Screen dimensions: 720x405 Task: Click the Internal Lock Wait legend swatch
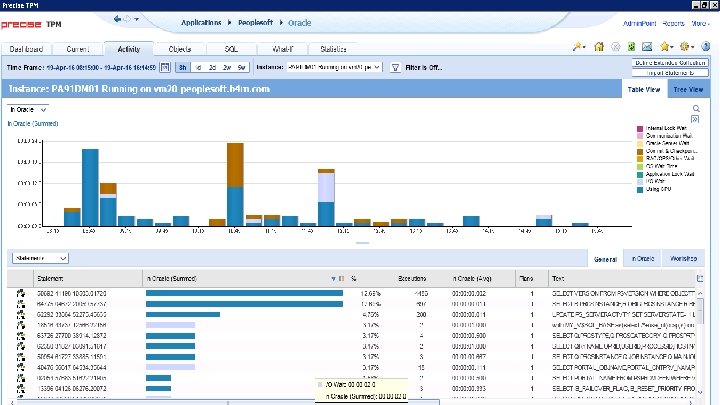click(640, 129)
